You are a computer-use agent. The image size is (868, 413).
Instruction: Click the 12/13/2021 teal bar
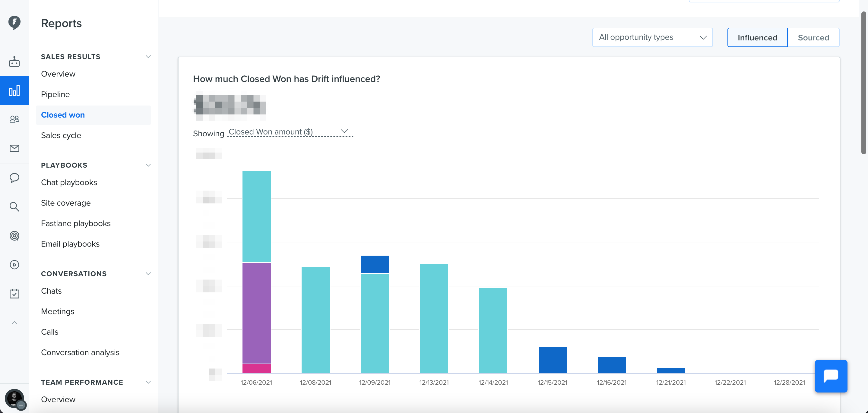[434, 319]
